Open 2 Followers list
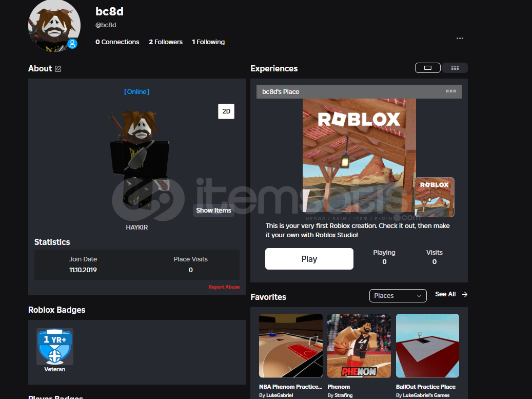This screenshot has width=532, height=399. [166, 42]
